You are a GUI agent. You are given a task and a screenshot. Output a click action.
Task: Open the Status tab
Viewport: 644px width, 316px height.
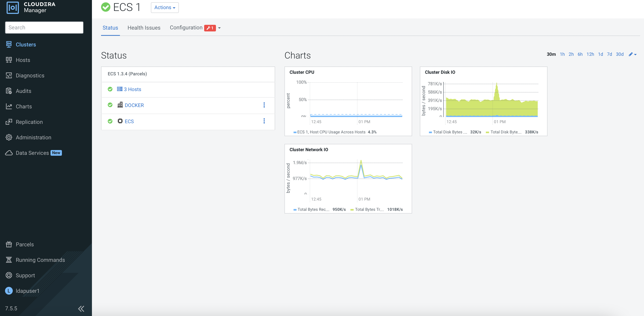[110, 28]
